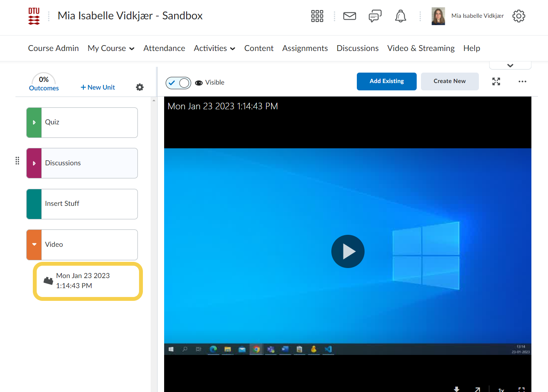Screen dimensions: 548x392
Task: Open the admin tools gear in header
Action: 519,16
